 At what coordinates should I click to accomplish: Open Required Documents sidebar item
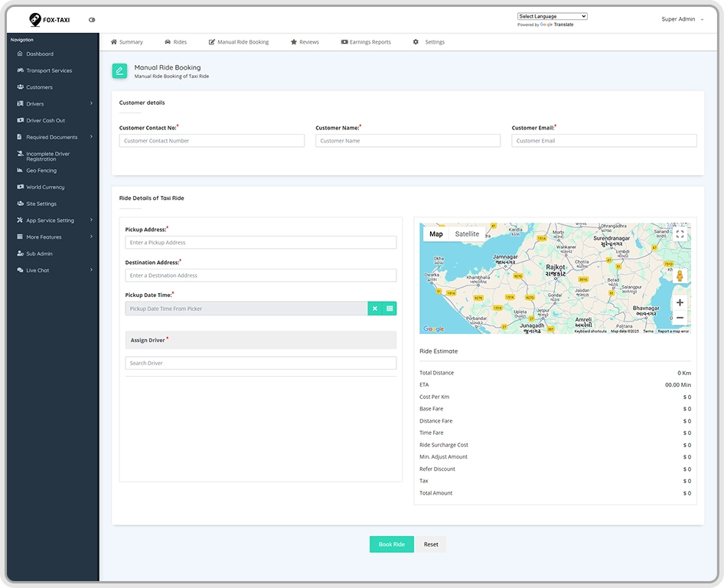click(53, 137)
